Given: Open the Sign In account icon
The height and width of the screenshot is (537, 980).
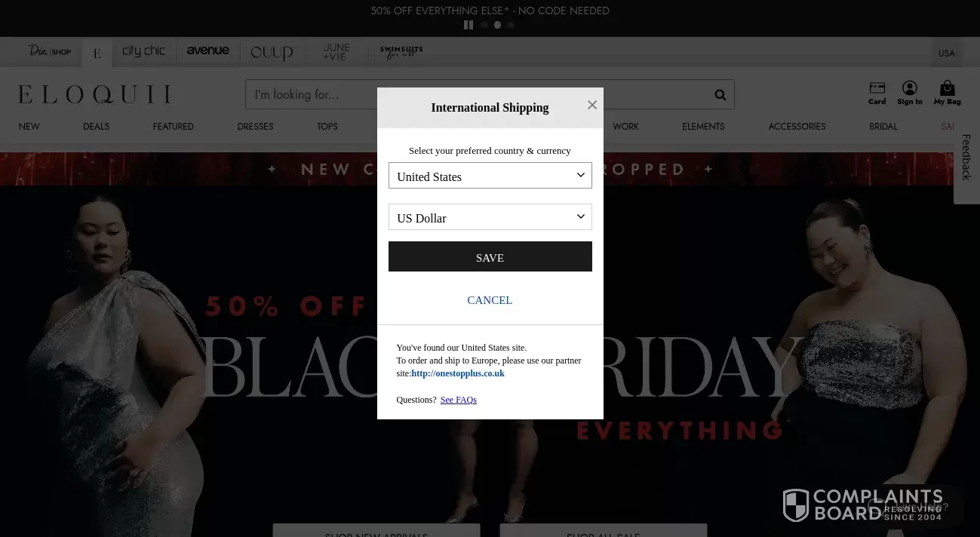Looking at the screenshot, I should point(910,93).
